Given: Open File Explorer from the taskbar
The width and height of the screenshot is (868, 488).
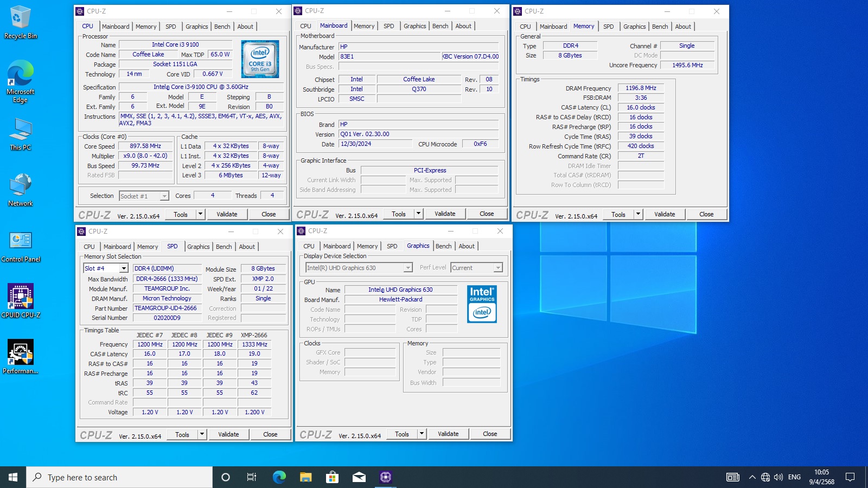Looking at the screenshot, I should pyautogui.click(x=305, y=477).
